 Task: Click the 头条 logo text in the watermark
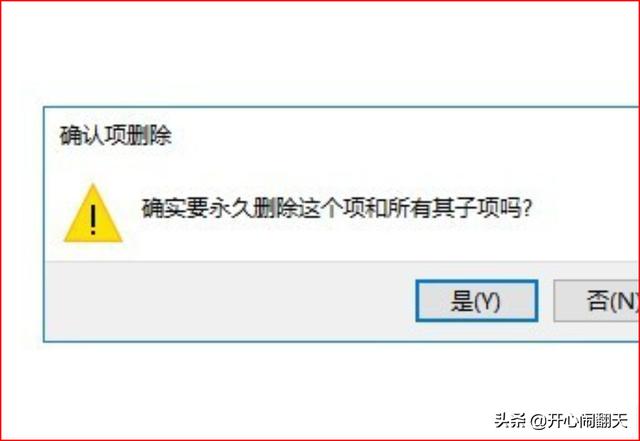510,420
